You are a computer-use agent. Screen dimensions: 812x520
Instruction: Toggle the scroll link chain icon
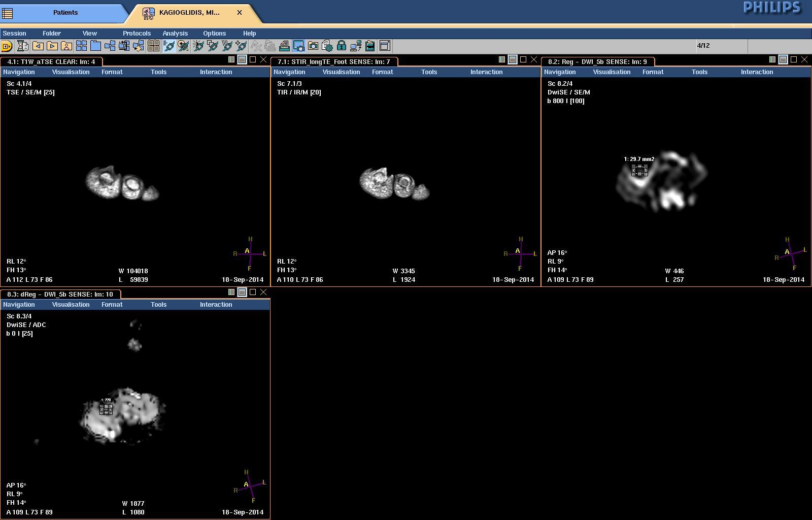click(x=169, y=46)
